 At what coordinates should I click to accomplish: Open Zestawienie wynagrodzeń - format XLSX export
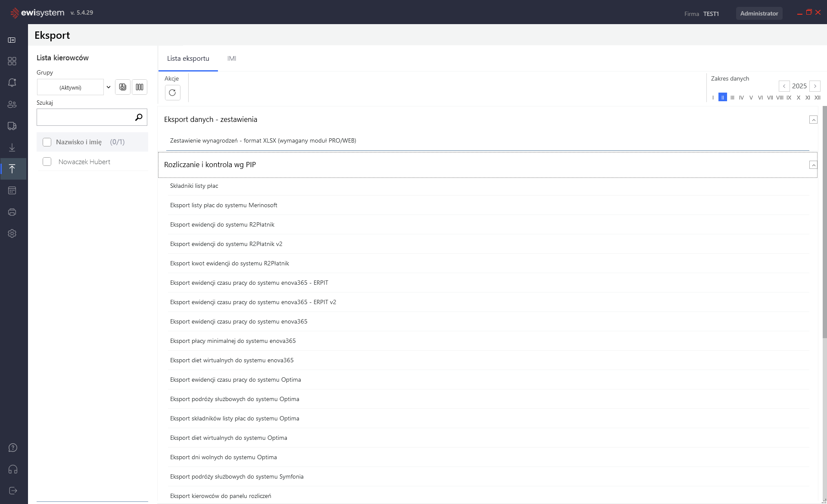[488, 140]
